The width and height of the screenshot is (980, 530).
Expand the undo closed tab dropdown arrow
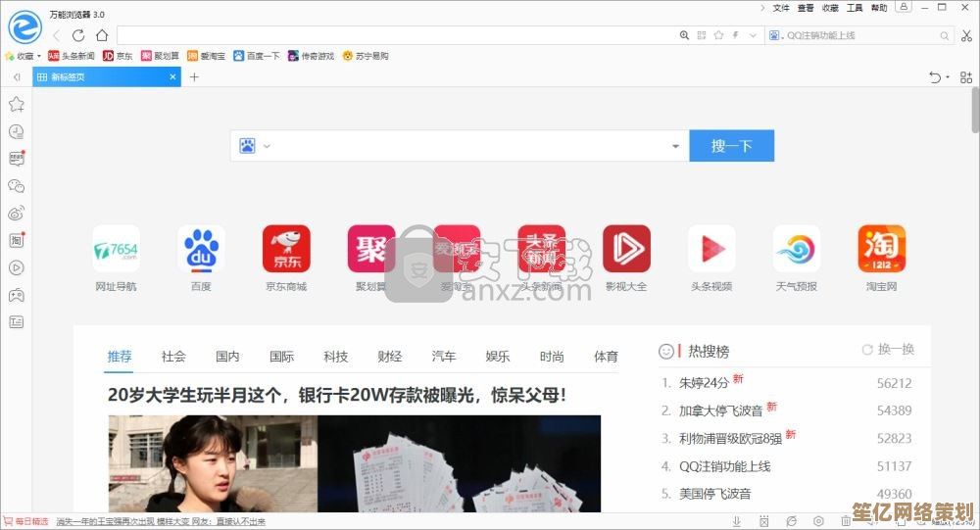(x=948, y=77)
